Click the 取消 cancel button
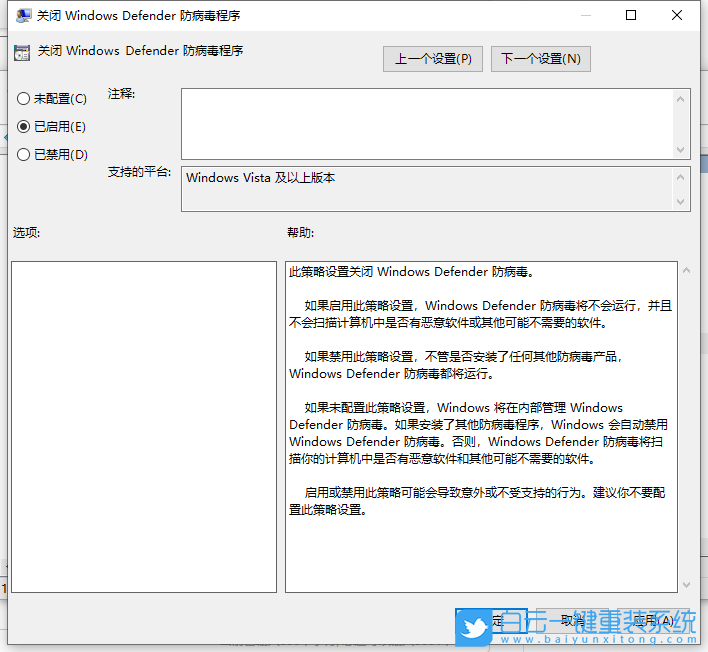This screenshot has height=652, width=708. (573, 621)
